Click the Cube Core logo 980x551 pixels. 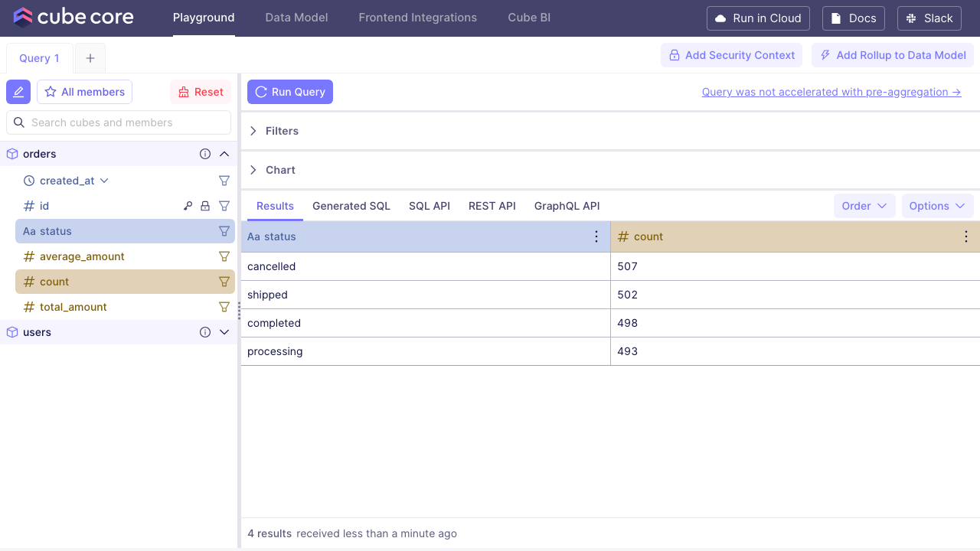(73, 18)
